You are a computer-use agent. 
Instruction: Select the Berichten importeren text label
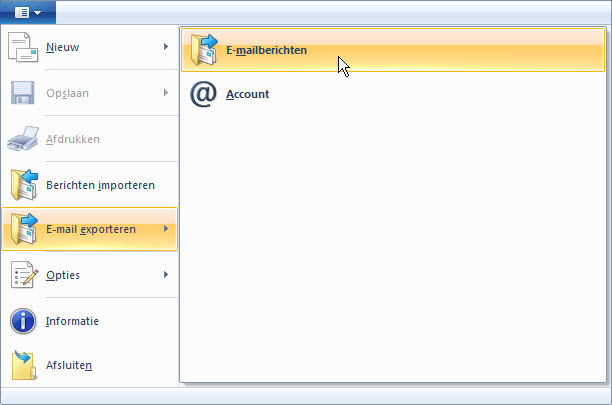(100, 185)
